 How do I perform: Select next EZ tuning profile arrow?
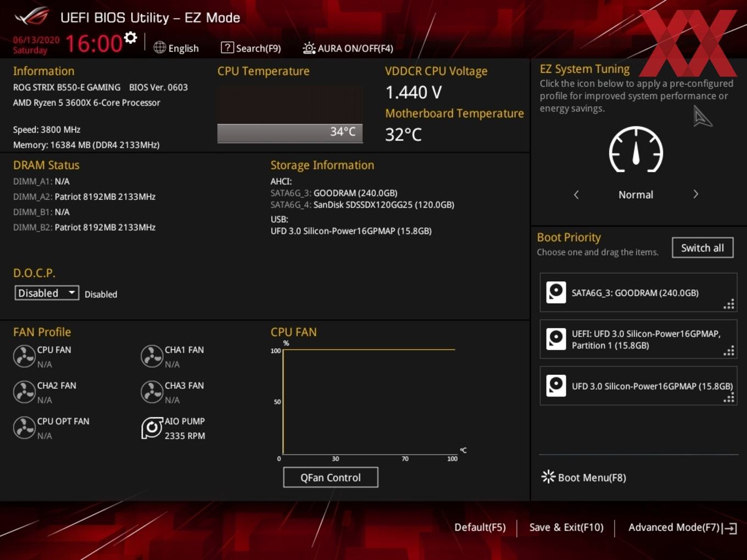[695, 194]
